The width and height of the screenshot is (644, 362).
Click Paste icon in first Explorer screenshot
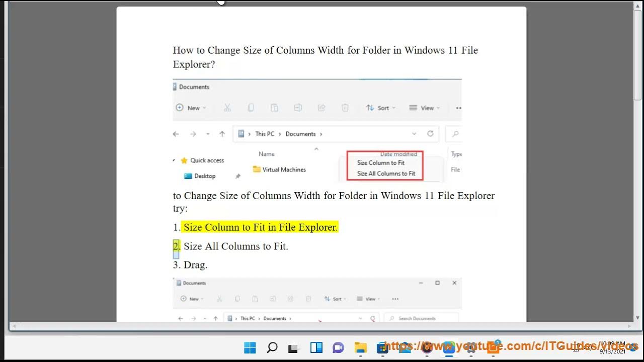tap(274, 108)
